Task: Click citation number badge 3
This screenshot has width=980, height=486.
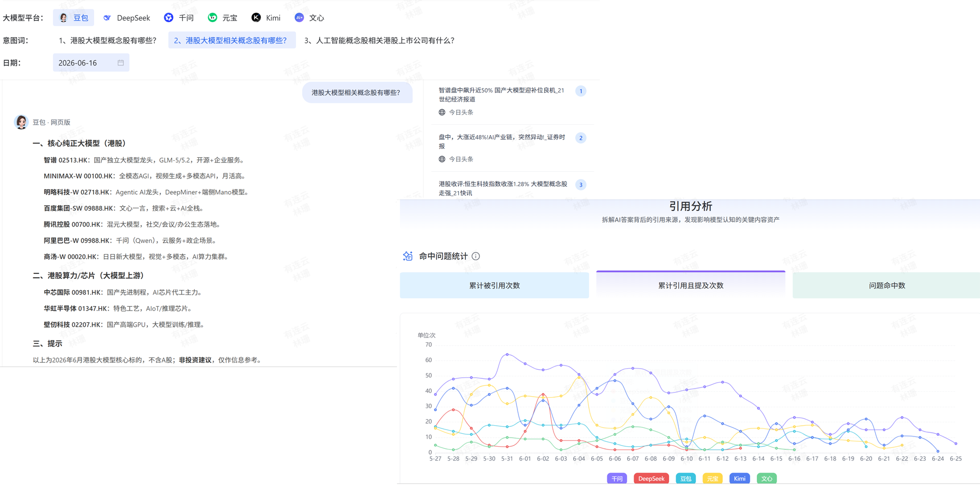Action: (x=580, y=185)
